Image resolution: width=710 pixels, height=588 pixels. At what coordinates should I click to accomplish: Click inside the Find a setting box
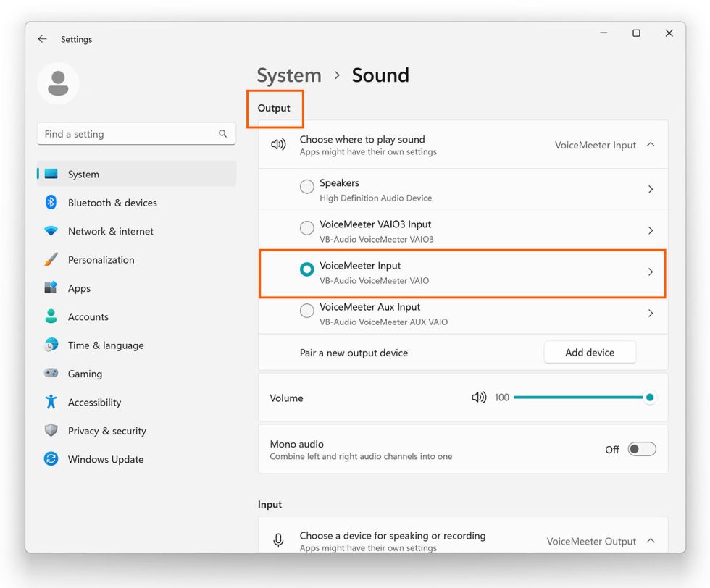[x=130, y=134]
